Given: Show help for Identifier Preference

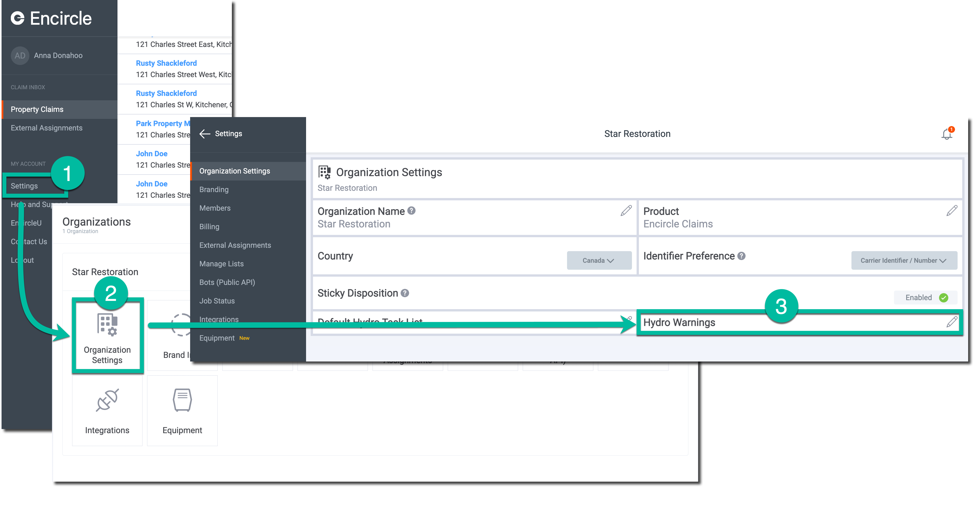Looking at the screenshot, I should [741, 256].
